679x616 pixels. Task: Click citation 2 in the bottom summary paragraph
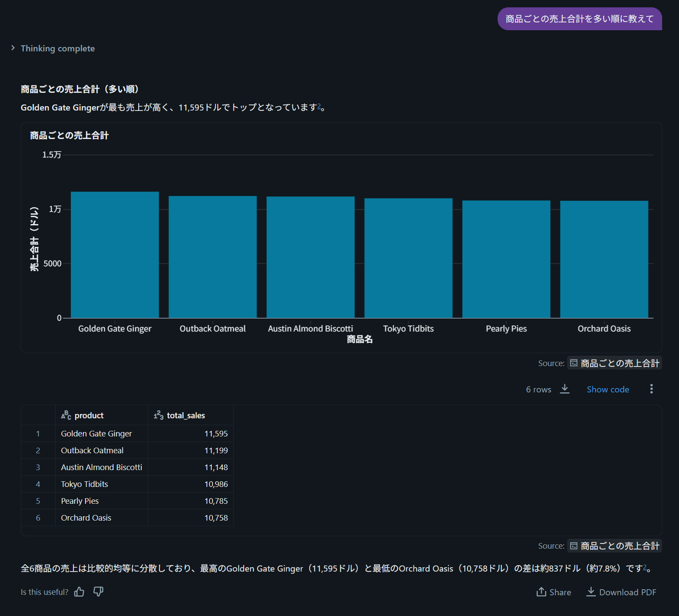pyautogui.click(x=645, y=567)
